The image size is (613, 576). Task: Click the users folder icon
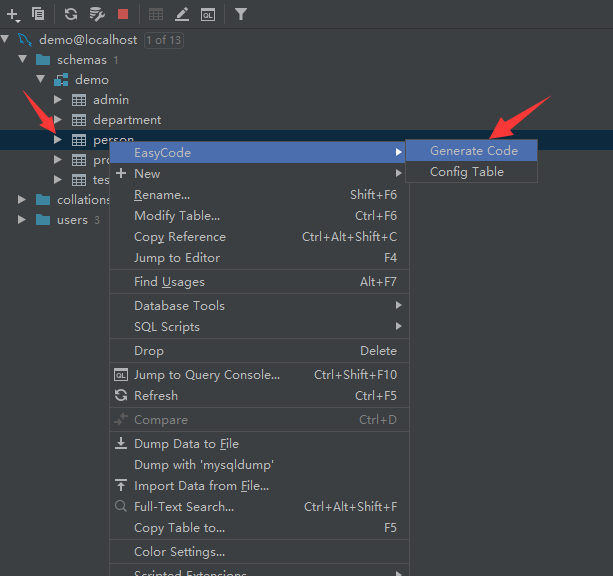point(43,220)
